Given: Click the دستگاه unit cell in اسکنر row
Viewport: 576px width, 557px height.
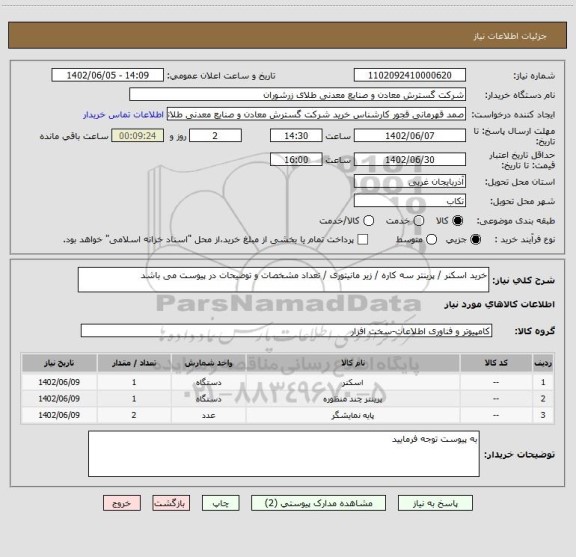Looking at the screenshot, I should (208, 382).
